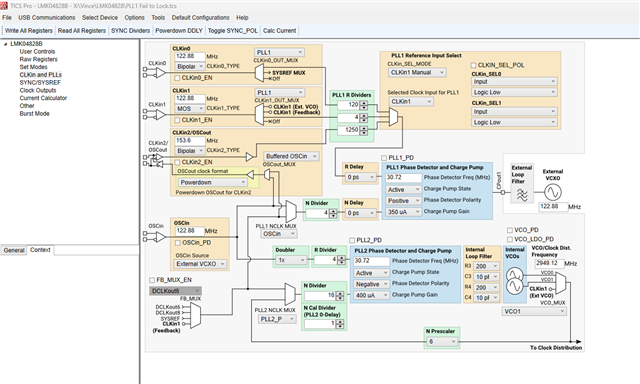Click the PLL1 NCLK MUX symbol
The height and width of the screenshot is (384, 640).
tap(290, 211)
